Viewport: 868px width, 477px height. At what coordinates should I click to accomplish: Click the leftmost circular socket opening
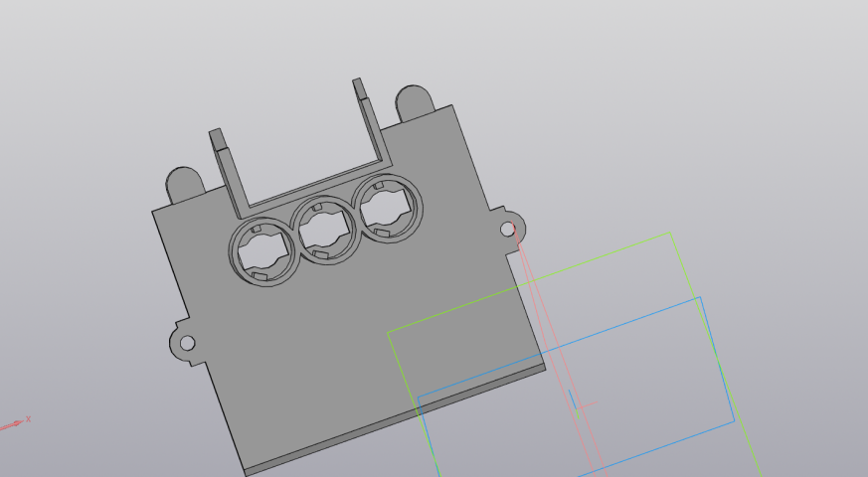(x=264, y=251)
